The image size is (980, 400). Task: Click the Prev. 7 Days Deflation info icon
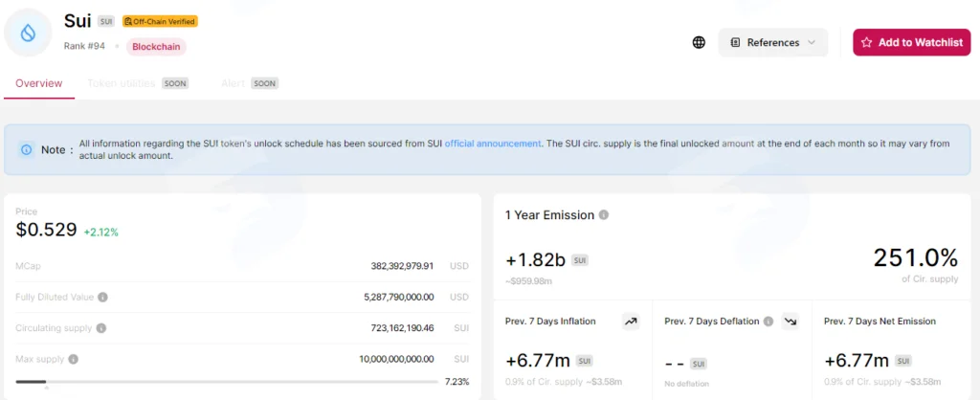click(x=768, y=322)
